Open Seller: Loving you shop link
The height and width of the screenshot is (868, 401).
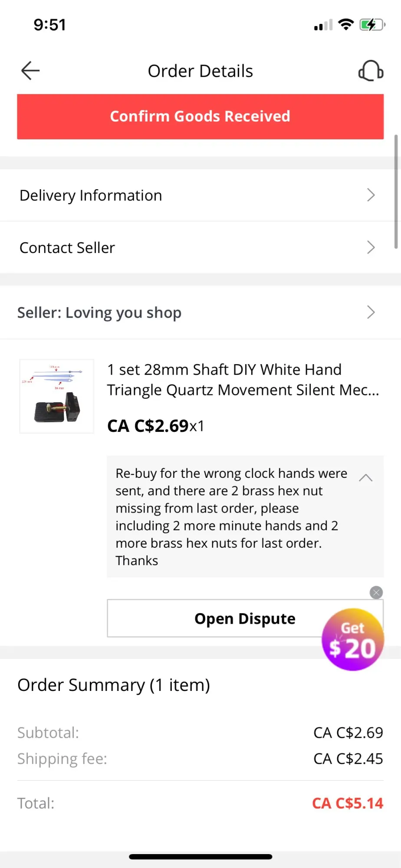(x=99, y=312)
